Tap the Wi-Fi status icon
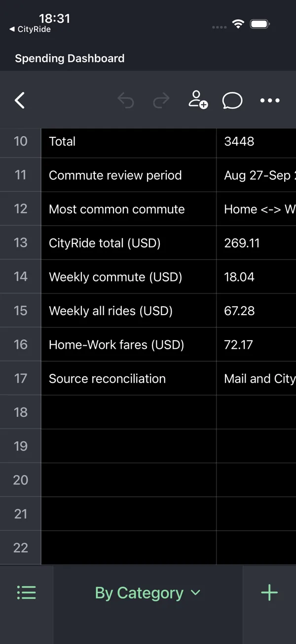The height and width of the screenshot is (644, 296). pyautogui.click(x=238, y=24)
